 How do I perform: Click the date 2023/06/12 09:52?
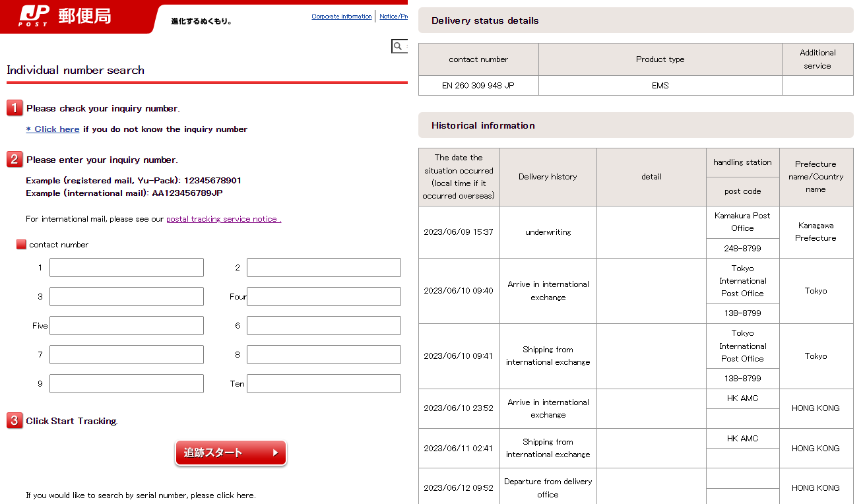pyautogui.click(x=459, y=488)
